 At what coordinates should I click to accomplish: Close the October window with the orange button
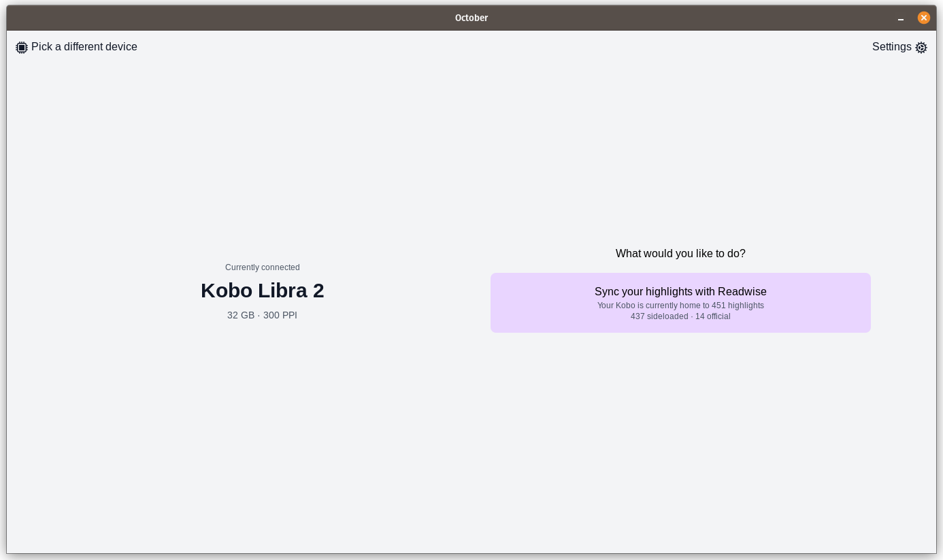pos(923,18)
